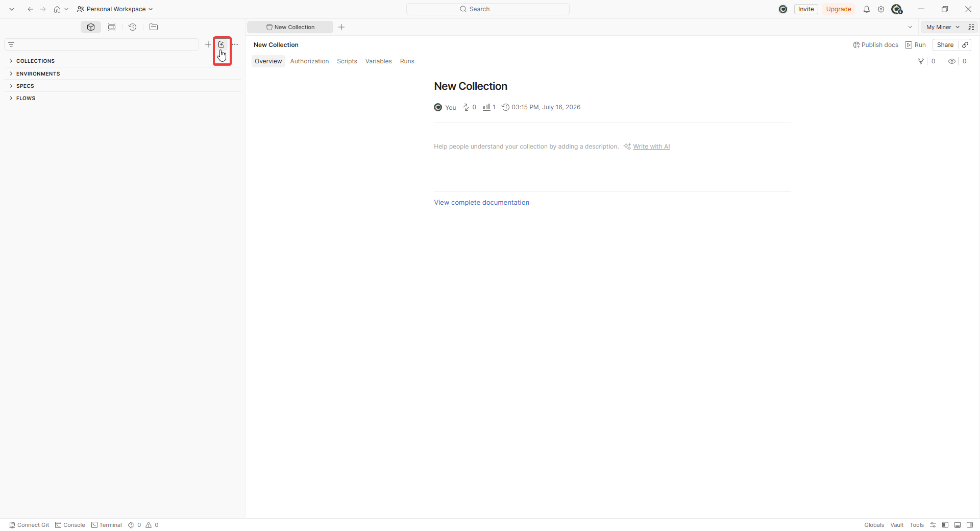Click the errors count icon in status bar

[135, 525]
